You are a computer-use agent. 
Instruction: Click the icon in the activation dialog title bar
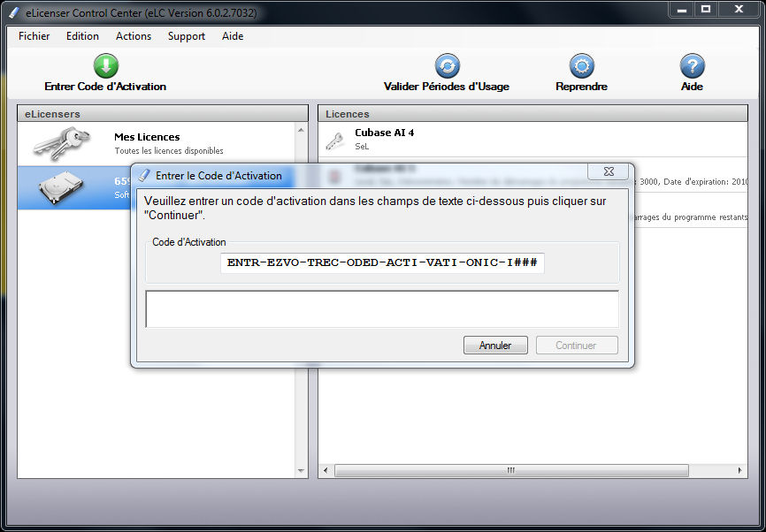coord(144,175)
